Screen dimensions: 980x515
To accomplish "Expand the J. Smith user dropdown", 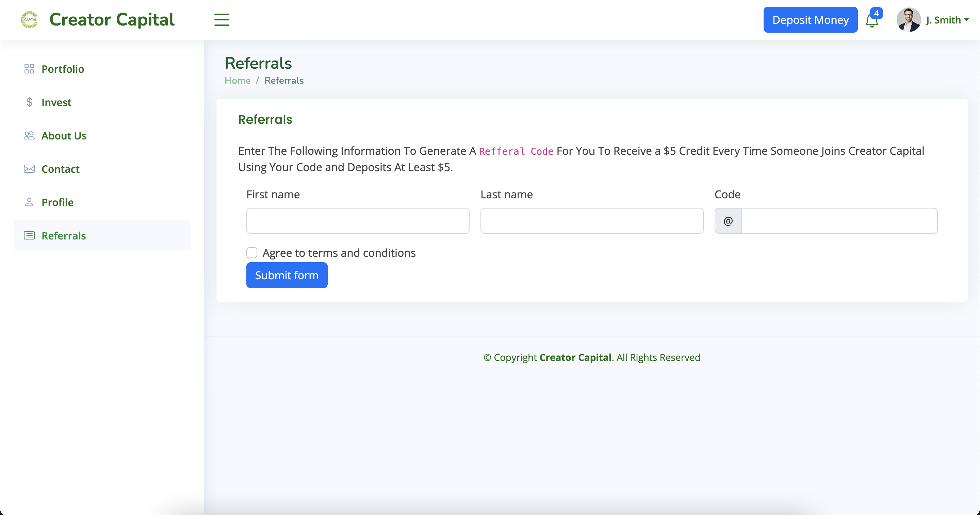I will (x=947, y=20).
